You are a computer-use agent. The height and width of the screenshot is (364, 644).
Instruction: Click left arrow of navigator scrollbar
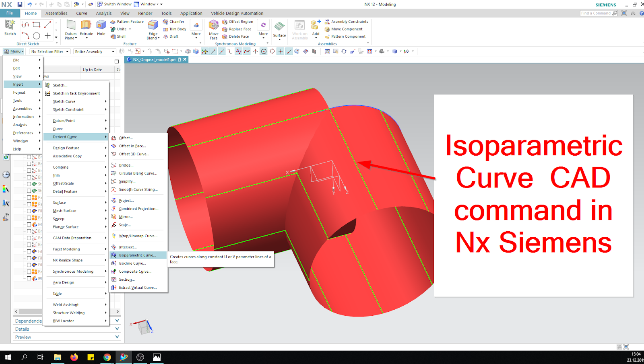[16, 311]
